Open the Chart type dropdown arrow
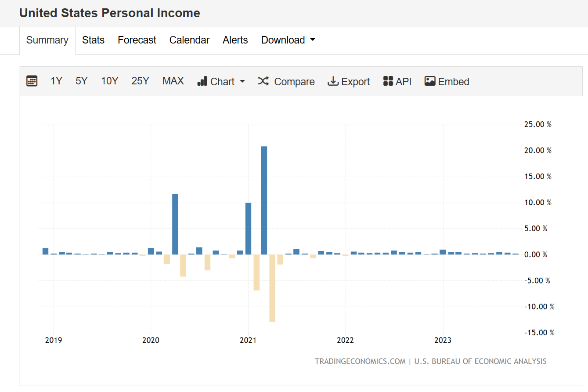This screenshot has height=392, width=588. pos(242,82)
